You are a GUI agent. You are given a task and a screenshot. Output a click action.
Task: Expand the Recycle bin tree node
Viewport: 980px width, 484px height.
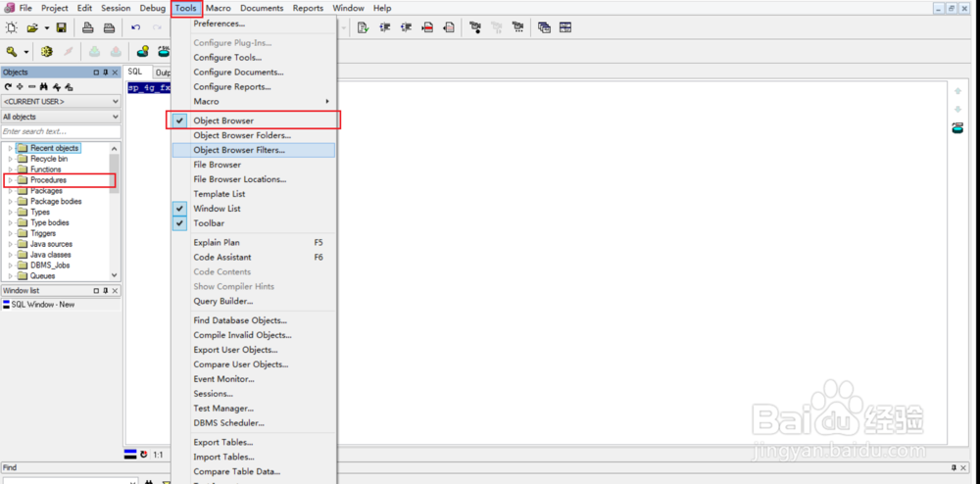tap(10, 159)
